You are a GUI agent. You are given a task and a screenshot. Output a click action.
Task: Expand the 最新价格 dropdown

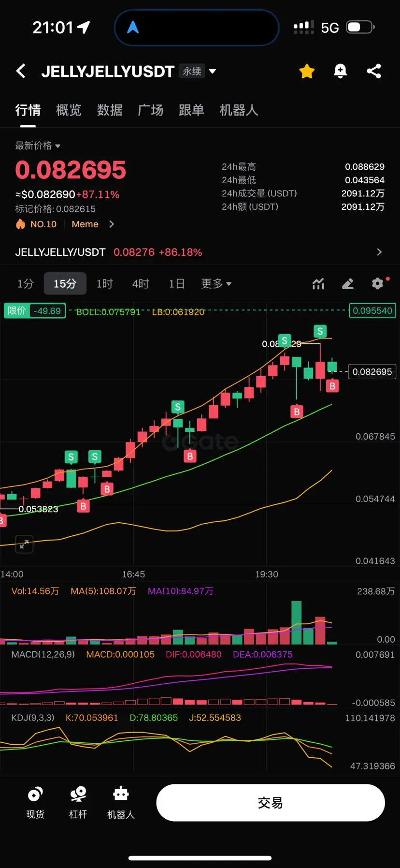[x=57, y=146]
